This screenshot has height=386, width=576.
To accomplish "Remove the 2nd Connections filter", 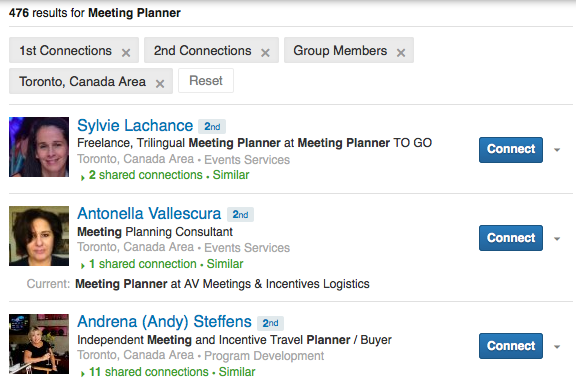I will (x=265, y=53).
